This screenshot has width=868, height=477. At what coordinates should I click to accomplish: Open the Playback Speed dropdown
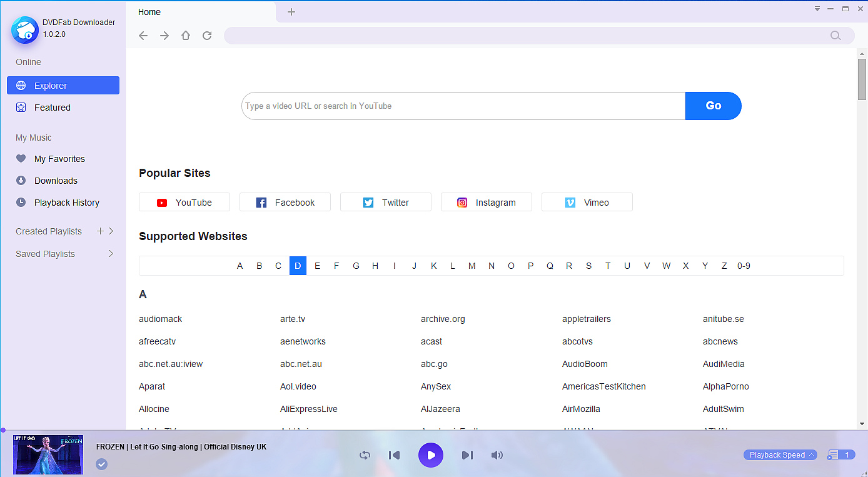780,455
